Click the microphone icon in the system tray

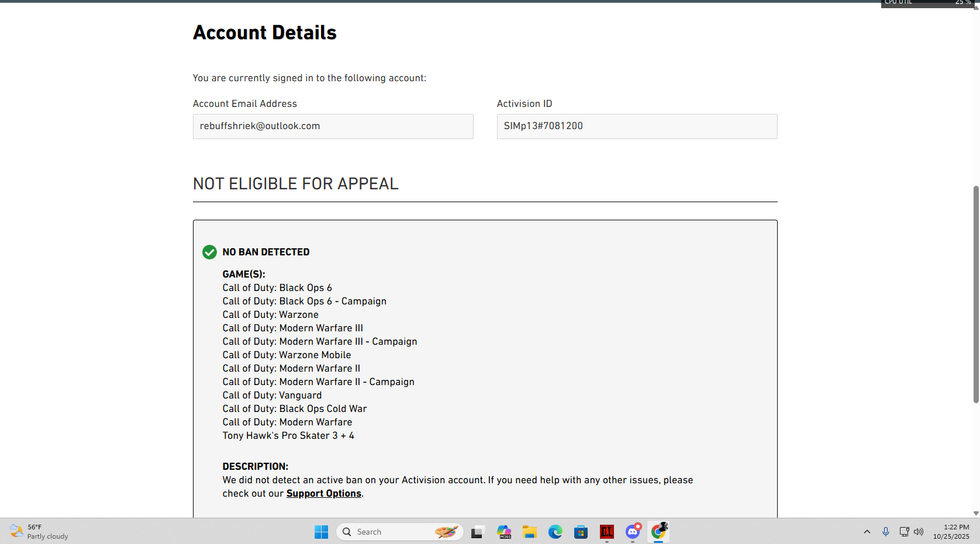886,532
